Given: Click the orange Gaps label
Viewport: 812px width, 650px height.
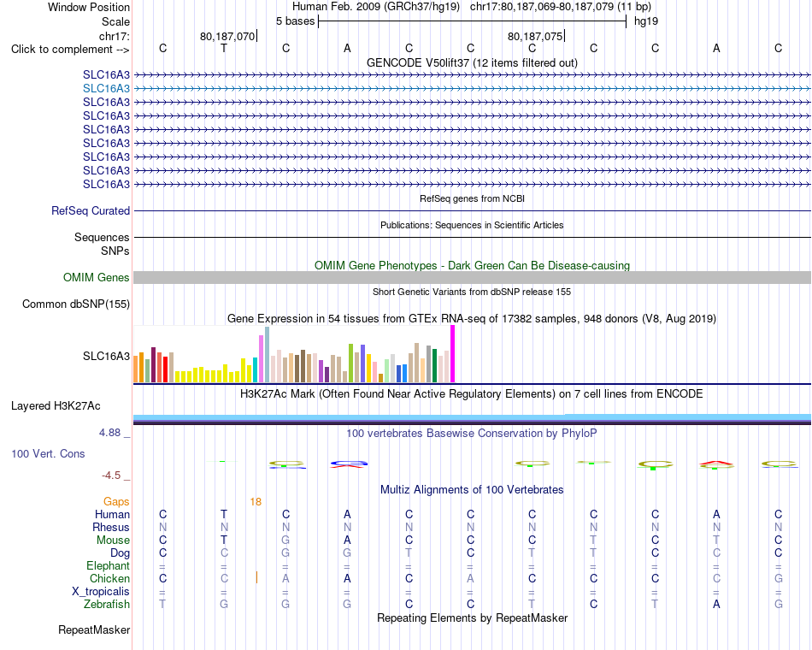Looking at the screenshot, I should (x=116, y=502).
